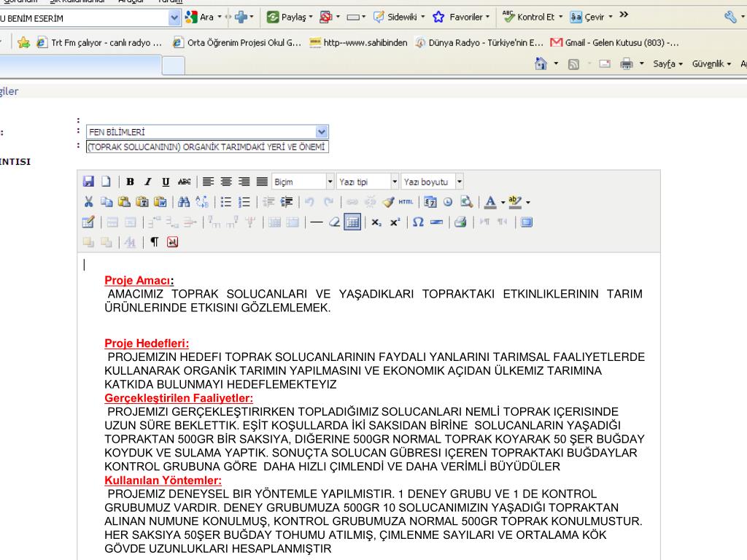This screenshot has width=747, height=560.
Task: Copy selection using the editor copy icon
Action: click(107, 202)
